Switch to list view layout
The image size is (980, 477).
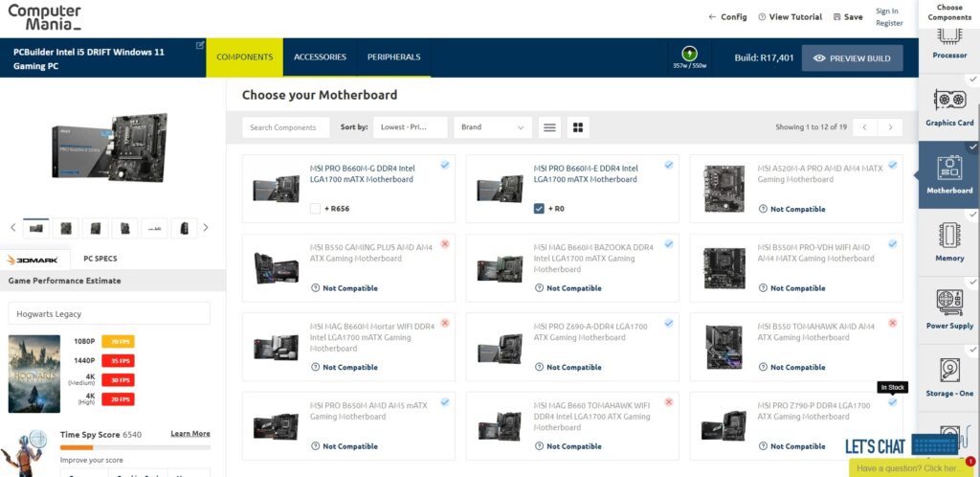[x=549, y=127]
